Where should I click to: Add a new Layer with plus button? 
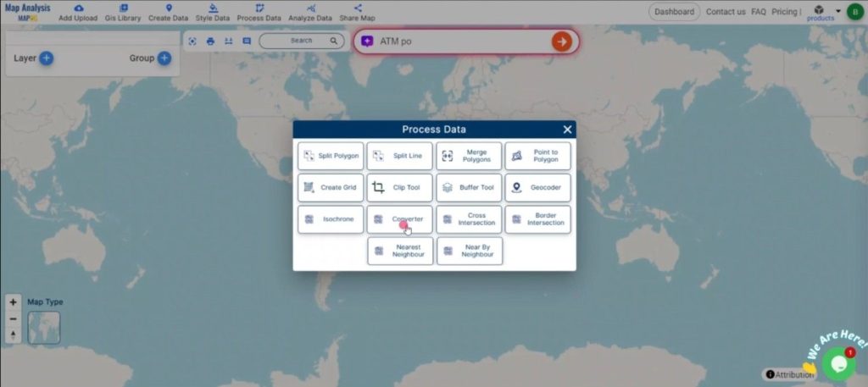coord(47,58)
